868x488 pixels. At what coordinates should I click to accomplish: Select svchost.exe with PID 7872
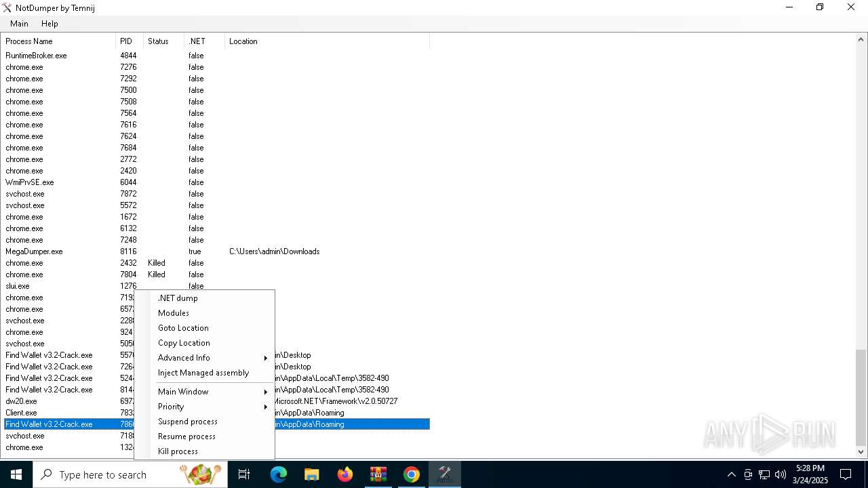coord(216,194)
